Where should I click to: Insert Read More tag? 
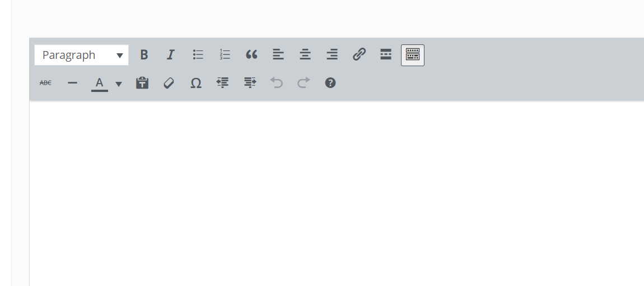pyautogui.click(x=386, y=55)
